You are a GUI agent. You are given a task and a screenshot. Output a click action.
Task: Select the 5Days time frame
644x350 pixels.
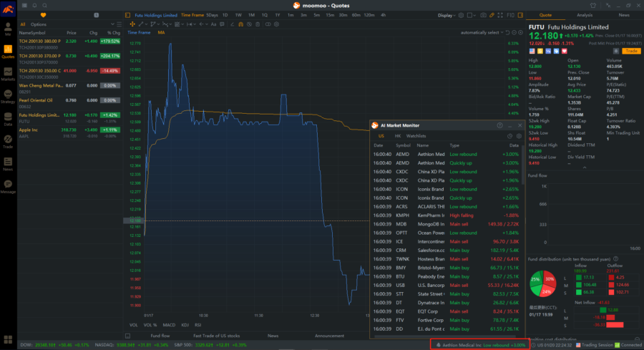point(212,15)
